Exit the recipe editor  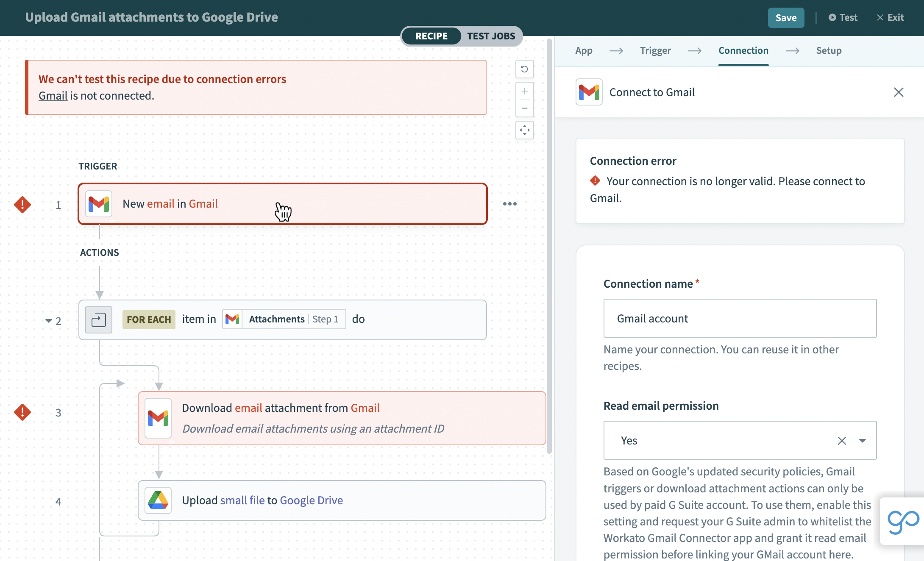pos(890,18)
